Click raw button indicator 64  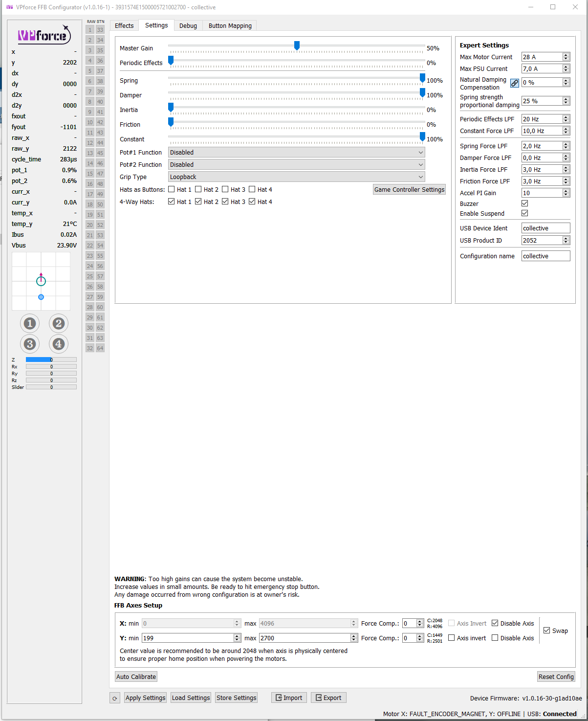100,348
